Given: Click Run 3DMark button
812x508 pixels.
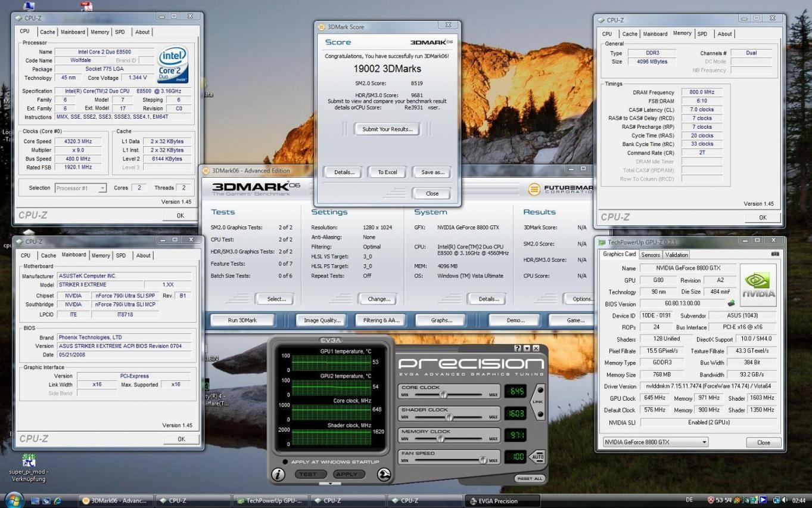Looking at the screenshot, I should (x=242, y=320).
